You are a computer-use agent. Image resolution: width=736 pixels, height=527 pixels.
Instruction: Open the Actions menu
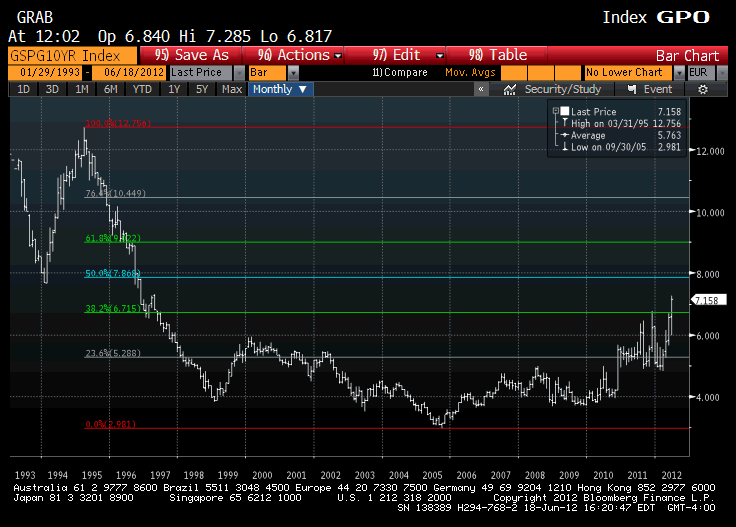[x=300, y=55]
